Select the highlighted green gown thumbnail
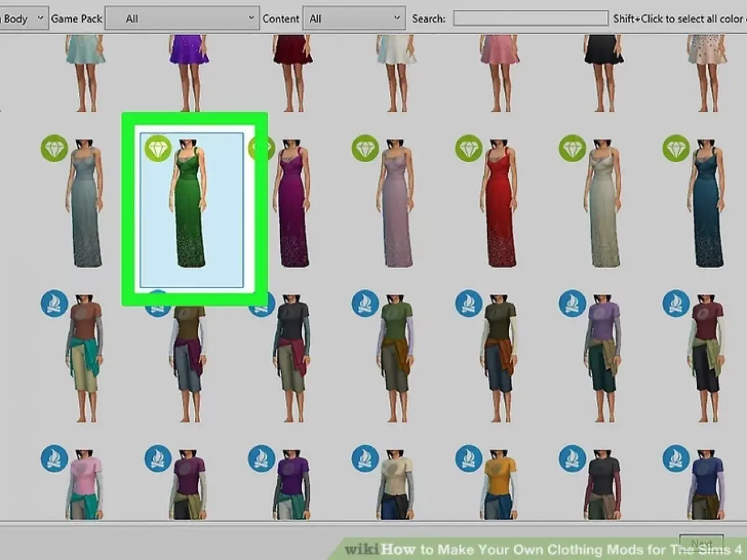The width and height of the screenshot is (747, 560). click(191, 210)
